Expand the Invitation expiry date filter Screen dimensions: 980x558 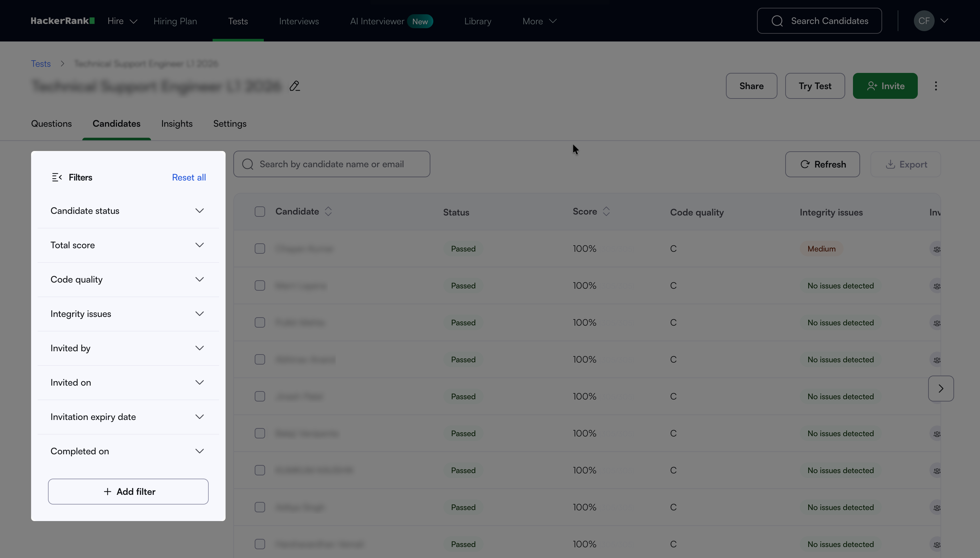pos(128,417)
